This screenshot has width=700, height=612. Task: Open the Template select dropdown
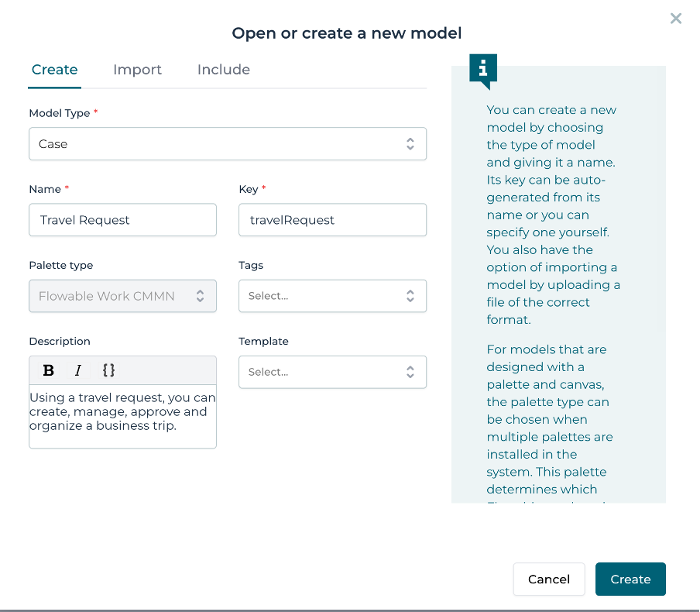click(x=332, y=372)
